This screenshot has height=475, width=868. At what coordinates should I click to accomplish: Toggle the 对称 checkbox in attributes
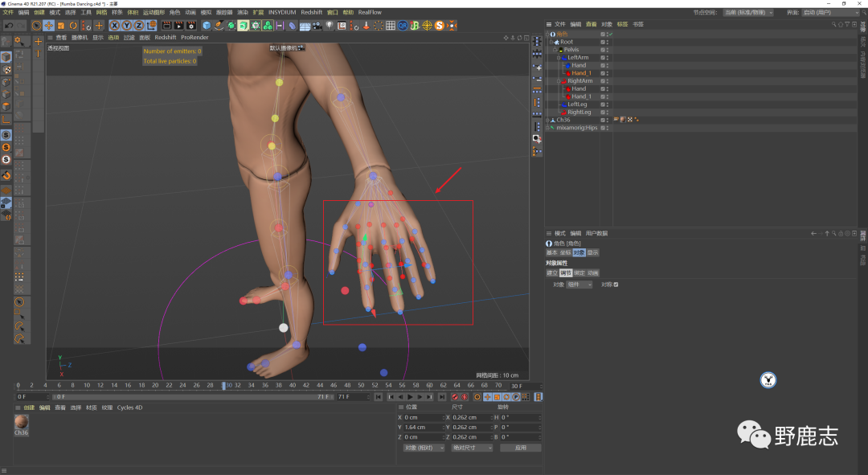click(x=616, y=285)
